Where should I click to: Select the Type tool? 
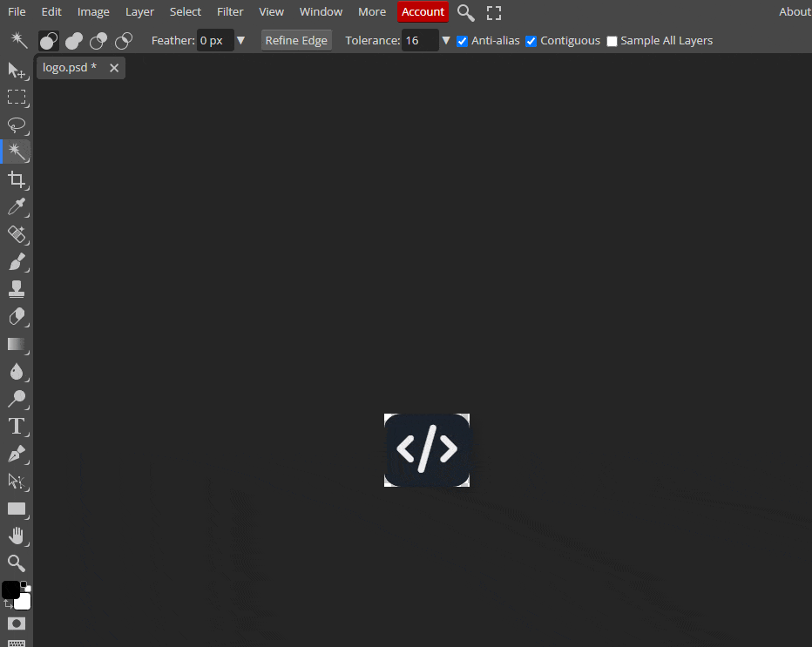(x=17, y=426)
